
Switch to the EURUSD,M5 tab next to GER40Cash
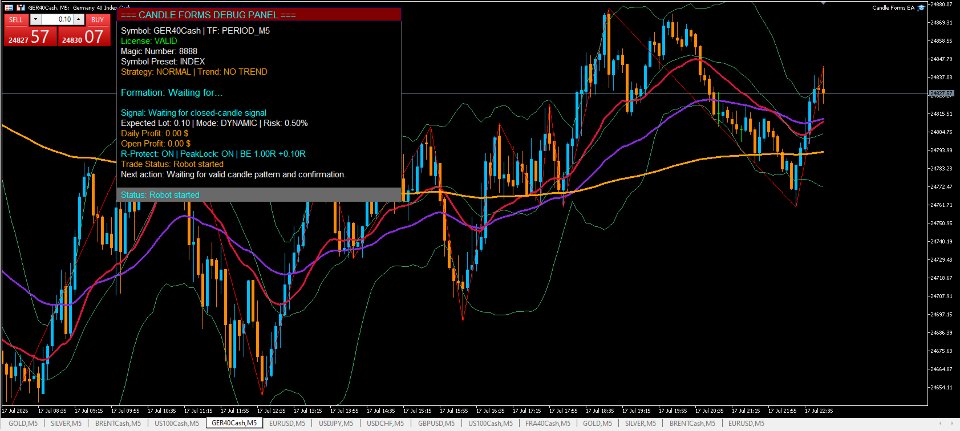point(287,423)
